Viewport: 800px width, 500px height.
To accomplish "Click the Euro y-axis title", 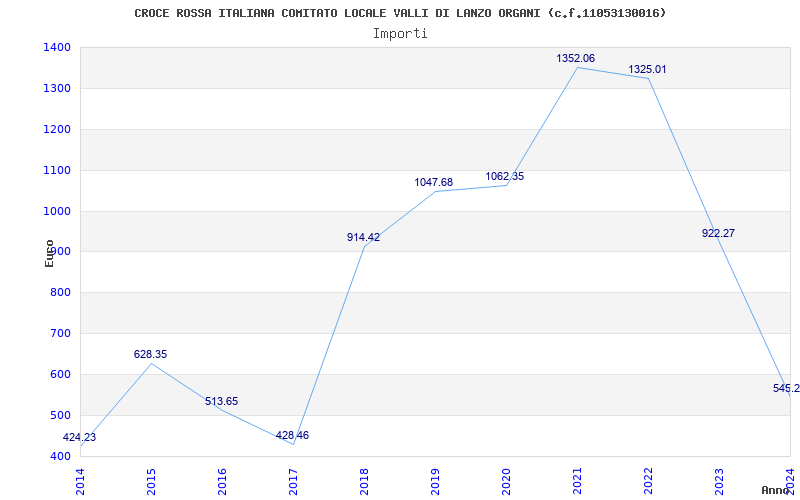I will 49,253.
